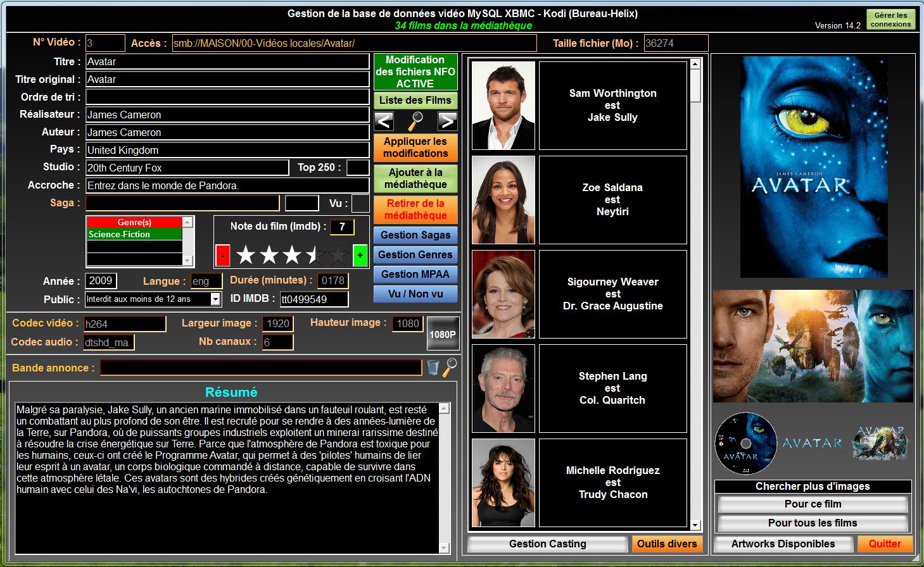This screenshot has width=924, height=567.
Task: Click the Note du film value box
Action: 342,227
